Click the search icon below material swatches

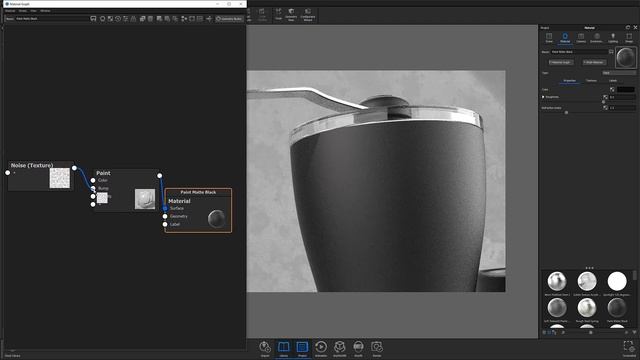coord(563,333)
